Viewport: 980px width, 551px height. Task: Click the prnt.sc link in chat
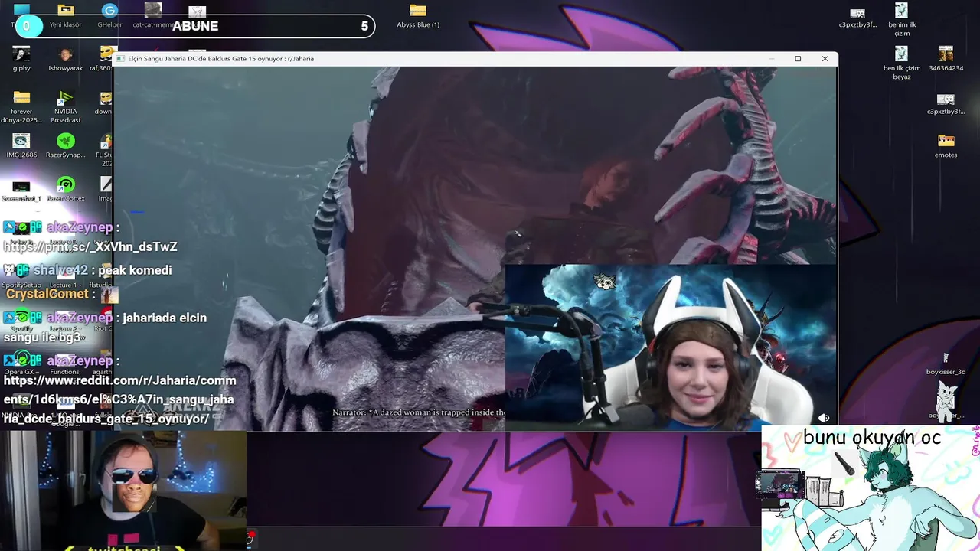[90, 246]
